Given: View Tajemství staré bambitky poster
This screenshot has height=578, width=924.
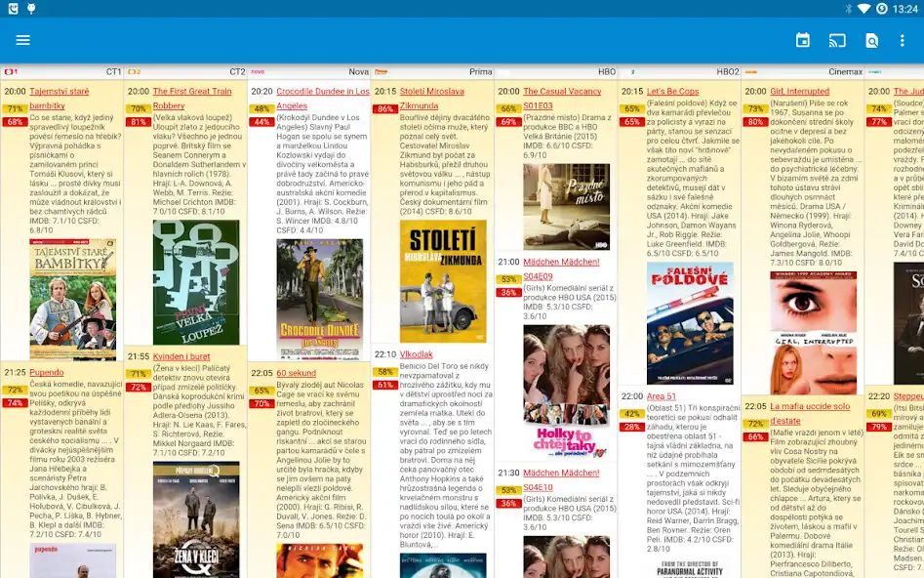Looking at the screenshot, I should 72,299.
